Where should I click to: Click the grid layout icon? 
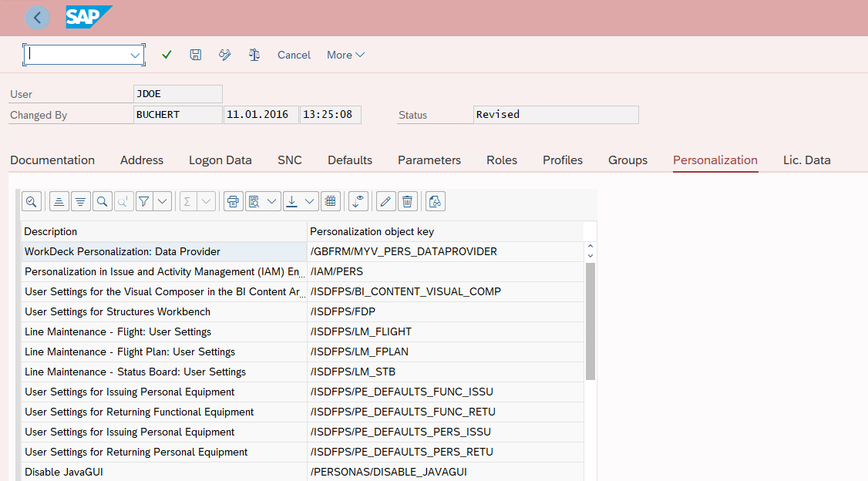pos(331,201)
